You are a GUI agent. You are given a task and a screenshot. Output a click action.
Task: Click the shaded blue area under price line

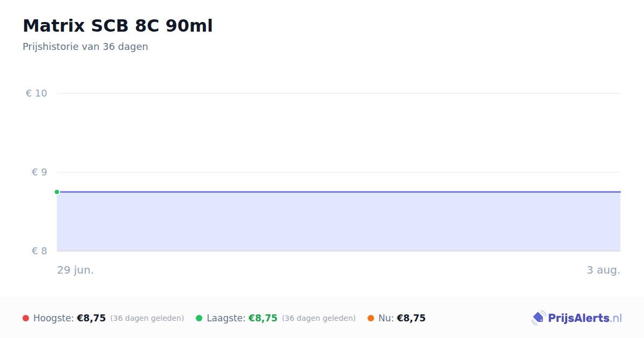(339, 222)
